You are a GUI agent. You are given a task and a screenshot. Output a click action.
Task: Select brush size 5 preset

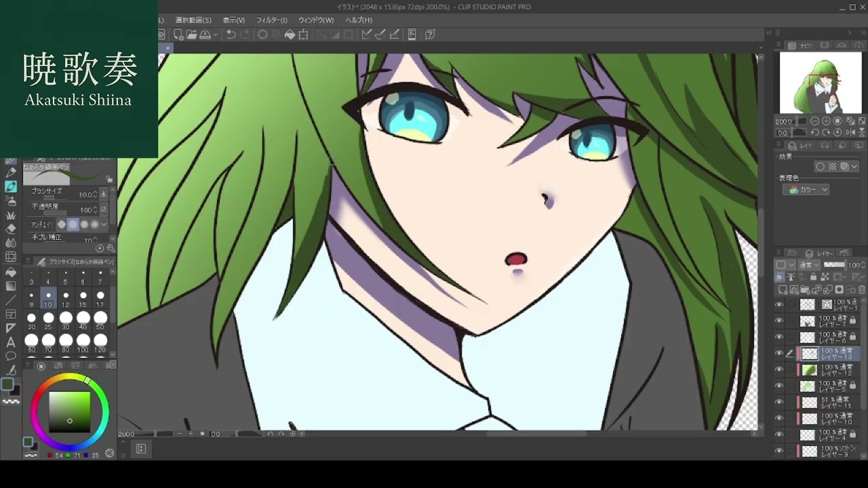click(x=66, y=277)
